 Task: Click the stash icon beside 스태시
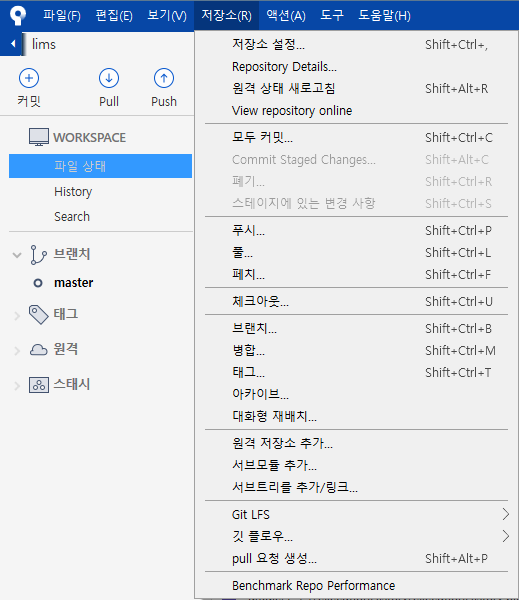pyautogui.click(x=39, y=385)
